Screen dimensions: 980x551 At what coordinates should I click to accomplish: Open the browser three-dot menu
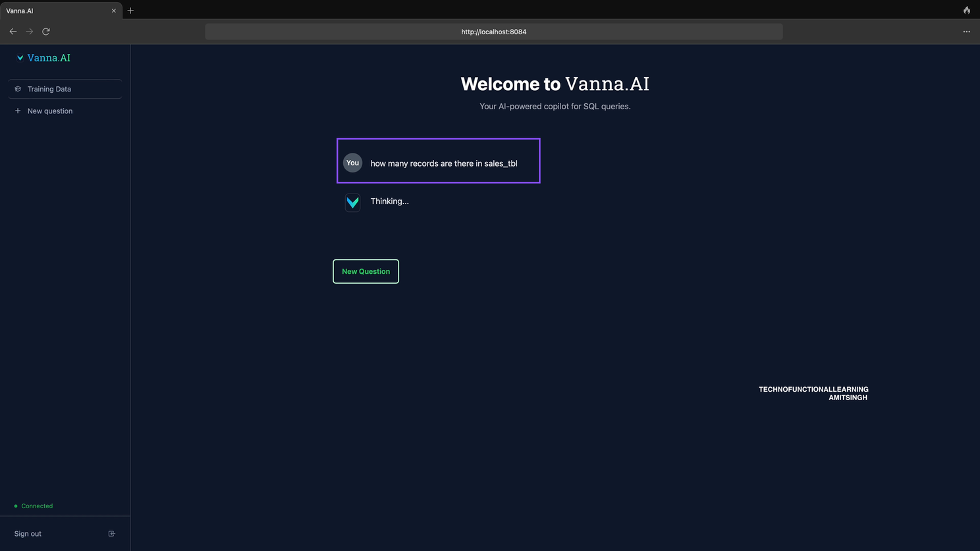(x=966, y=32)
